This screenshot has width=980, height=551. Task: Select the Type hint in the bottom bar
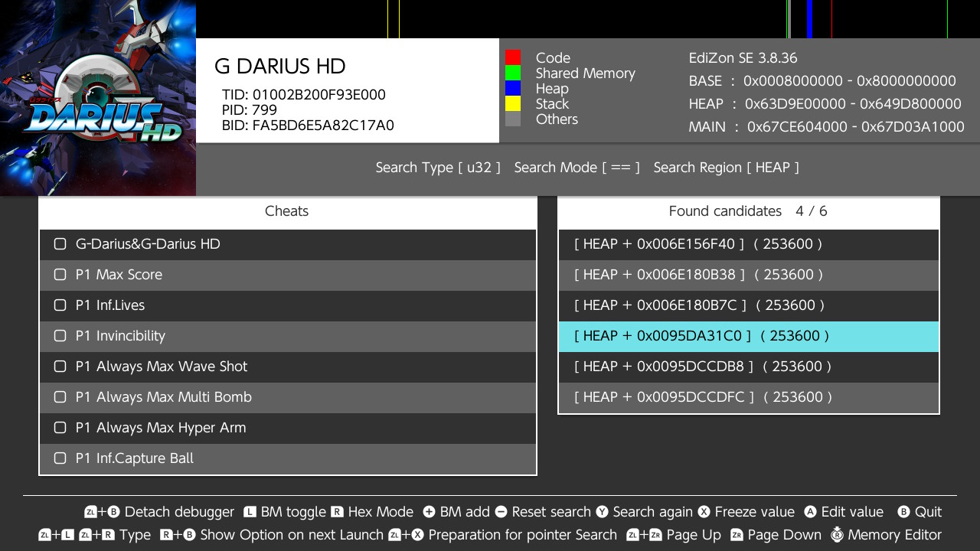coord(95,535)
